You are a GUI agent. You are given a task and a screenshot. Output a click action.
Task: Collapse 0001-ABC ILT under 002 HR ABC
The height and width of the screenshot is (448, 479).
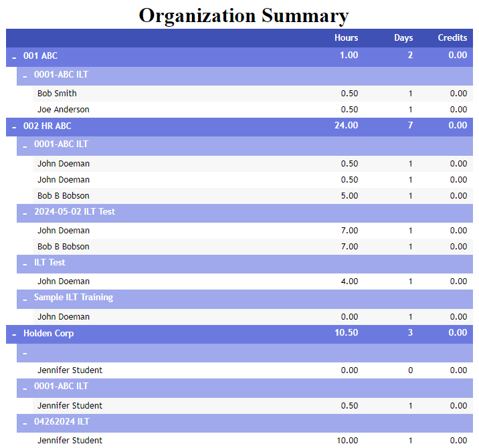point(25,145)
